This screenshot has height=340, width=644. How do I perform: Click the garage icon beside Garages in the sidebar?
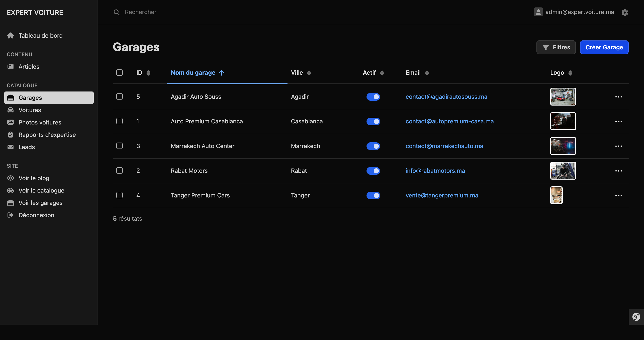point(10,98)
